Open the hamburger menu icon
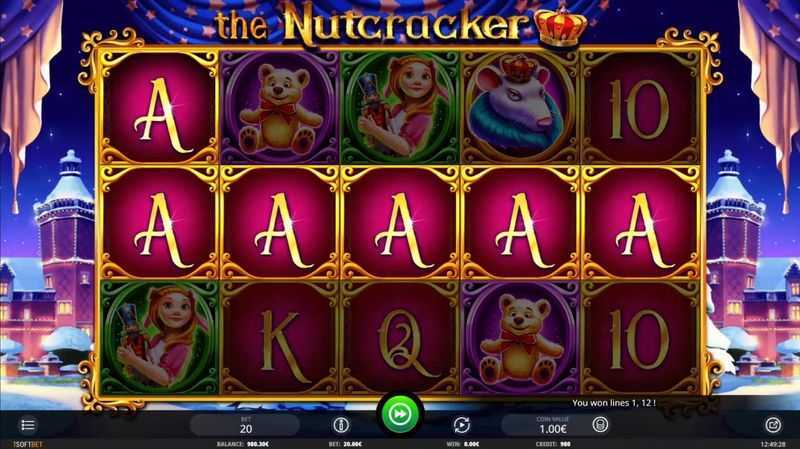Screen dimensions: 800x449 pyautogui.click(x=28, y=425)
